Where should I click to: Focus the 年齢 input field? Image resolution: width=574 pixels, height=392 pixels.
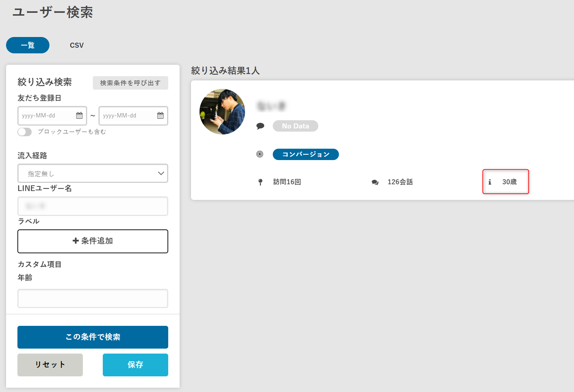pyautogui.click(x=93, y=298)
